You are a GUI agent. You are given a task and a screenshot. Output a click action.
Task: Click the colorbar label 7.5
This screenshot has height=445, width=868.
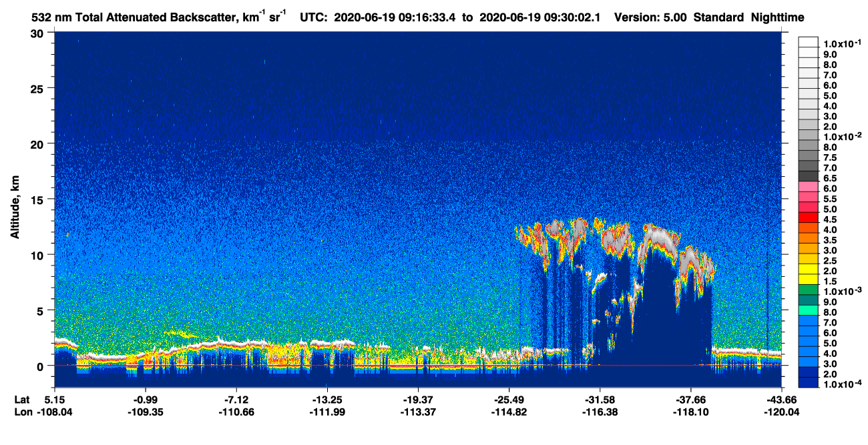[x=830, y=157]
